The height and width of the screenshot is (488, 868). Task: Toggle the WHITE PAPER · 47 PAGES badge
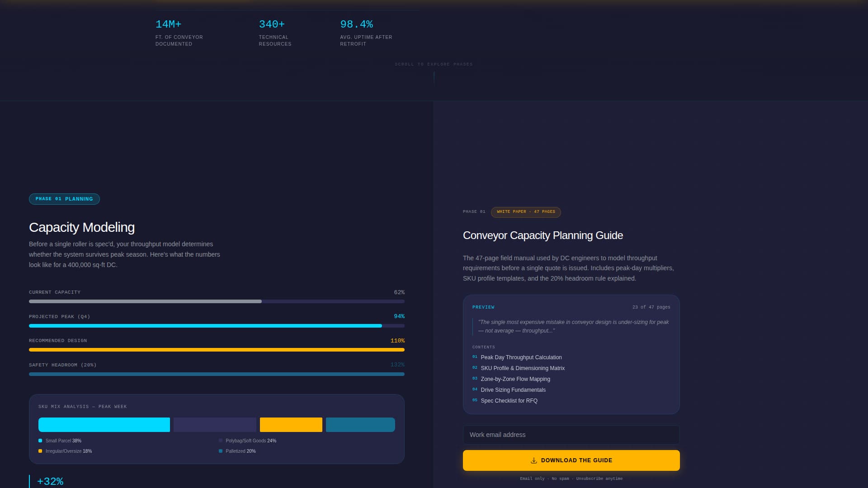tap(526, 212)
